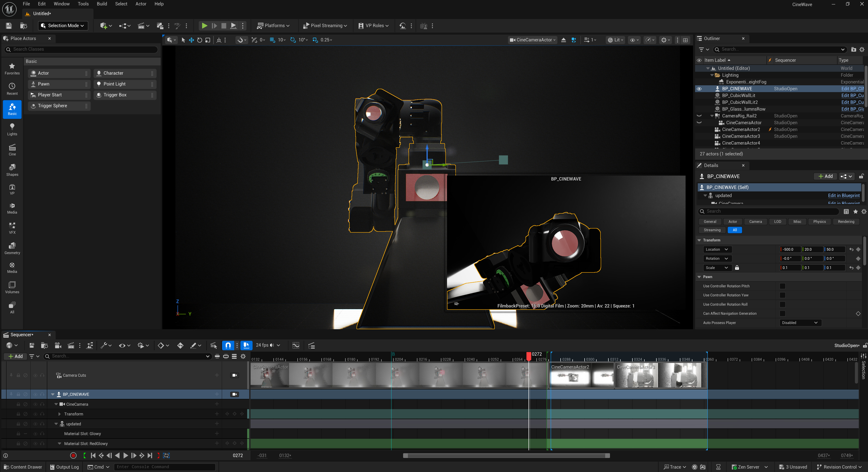Collapse the Lighting folder in Outliner
Image resolution: width=868 pixels, height=472 pixels.
click(712, 75)
